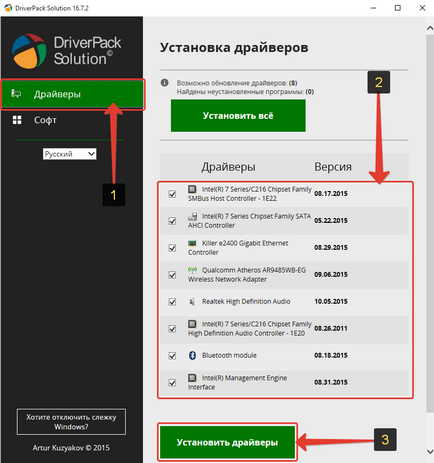Click the Realtek High Definition Audio name
Screen dimensions: 434x463
click(x=246, y=302)
